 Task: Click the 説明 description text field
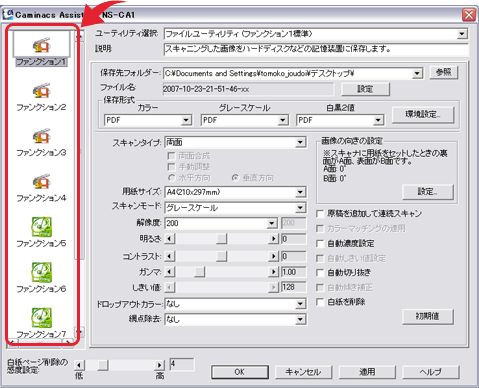(316, 49)
